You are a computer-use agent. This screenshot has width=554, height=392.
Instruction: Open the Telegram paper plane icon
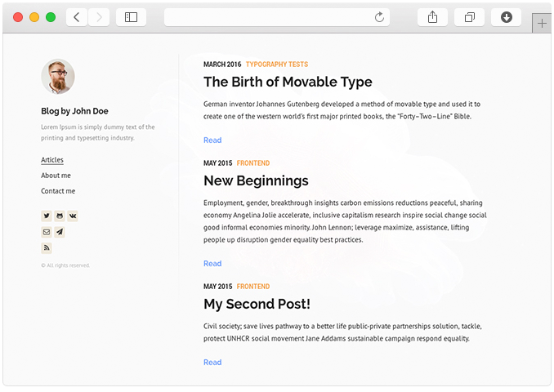click(x=60, y=232)
